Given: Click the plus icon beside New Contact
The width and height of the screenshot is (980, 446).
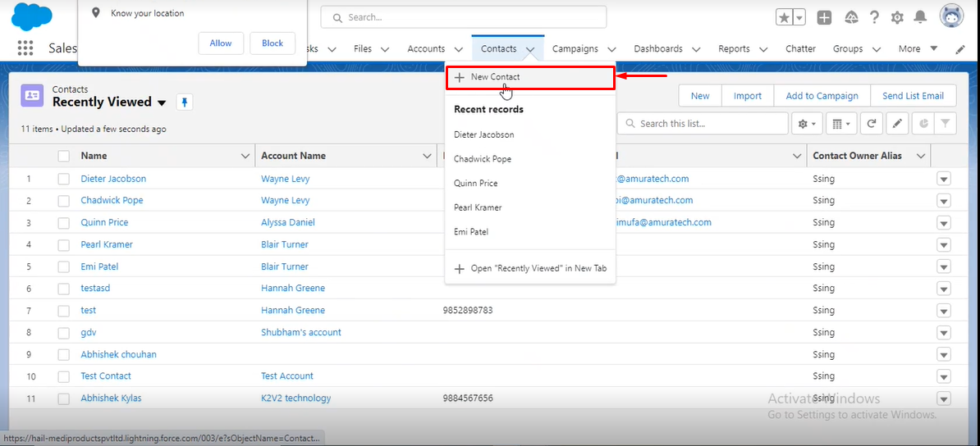Looking at the screenshot, I should pos(460,77).
